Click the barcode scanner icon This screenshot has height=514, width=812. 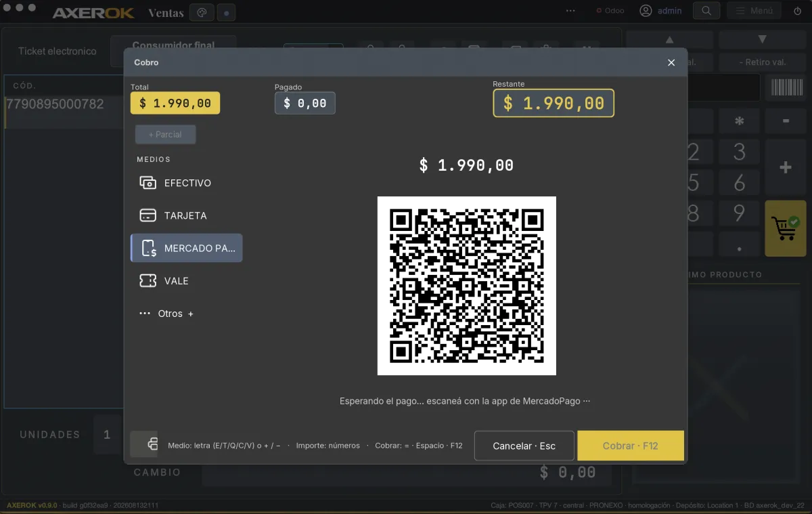(x=786, y=87)
